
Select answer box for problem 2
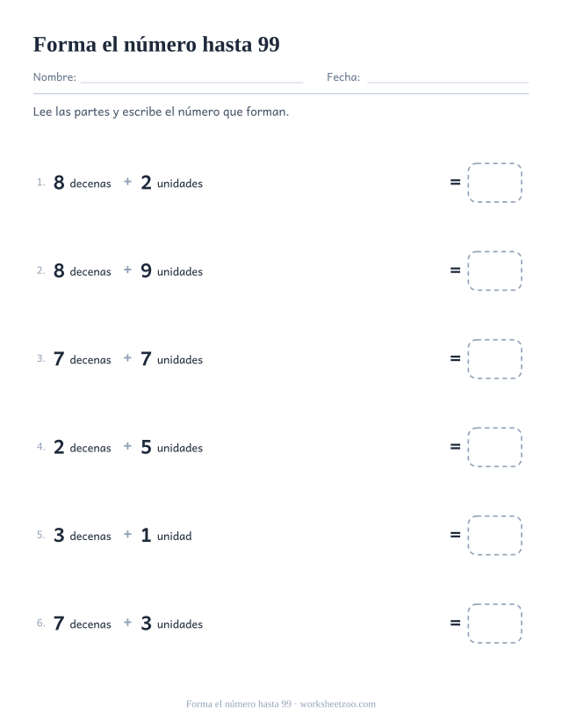494,270
